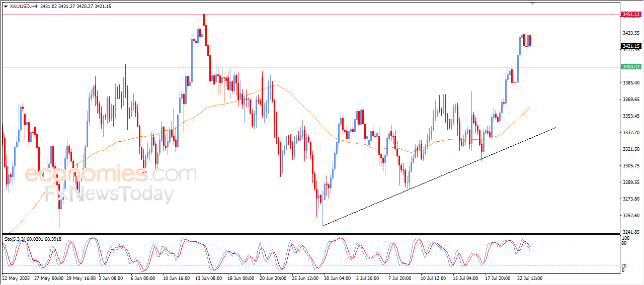Click the black 3421.15 current price label

click(631, 46)
